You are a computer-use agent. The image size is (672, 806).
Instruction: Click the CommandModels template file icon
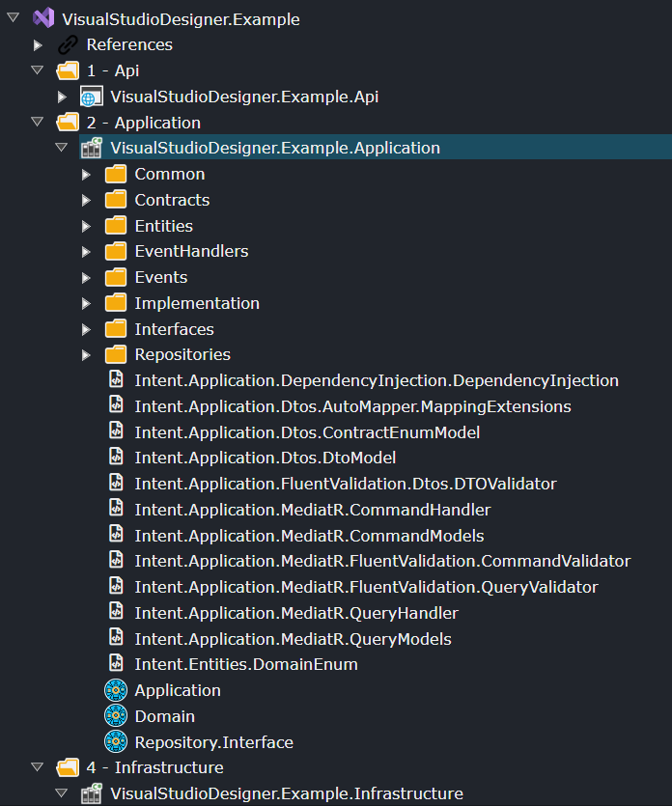pyautogui.click(x=116, y=534)
